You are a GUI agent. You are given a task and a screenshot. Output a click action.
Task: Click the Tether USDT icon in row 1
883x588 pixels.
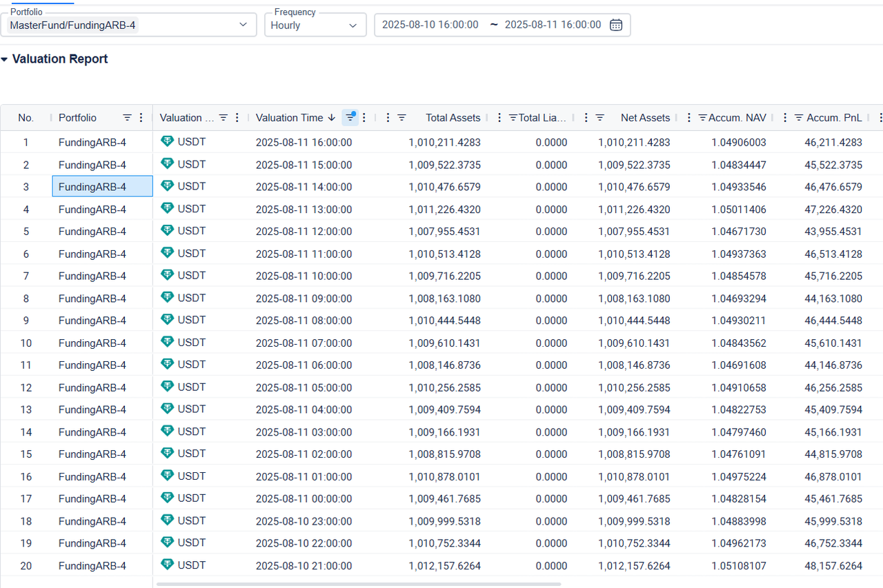tap(167, 142)
